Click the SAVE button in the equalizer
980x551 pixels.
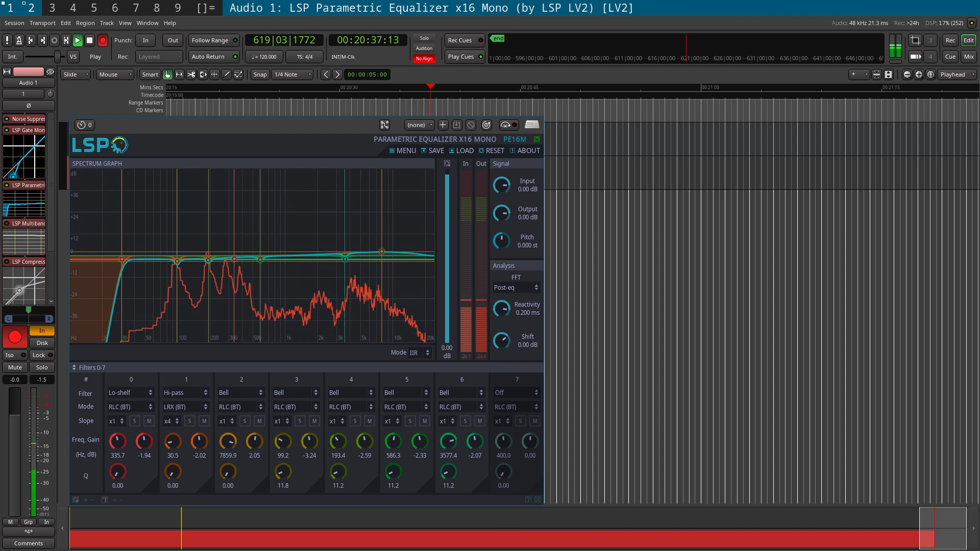[436, 150]
